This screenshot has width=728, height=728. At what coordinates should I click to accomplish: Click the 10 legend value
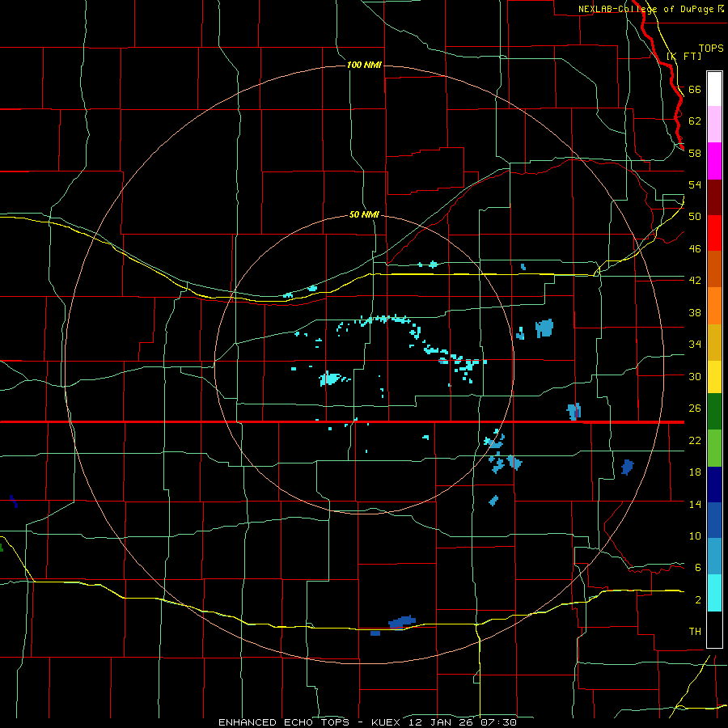(x=695, y=535)
